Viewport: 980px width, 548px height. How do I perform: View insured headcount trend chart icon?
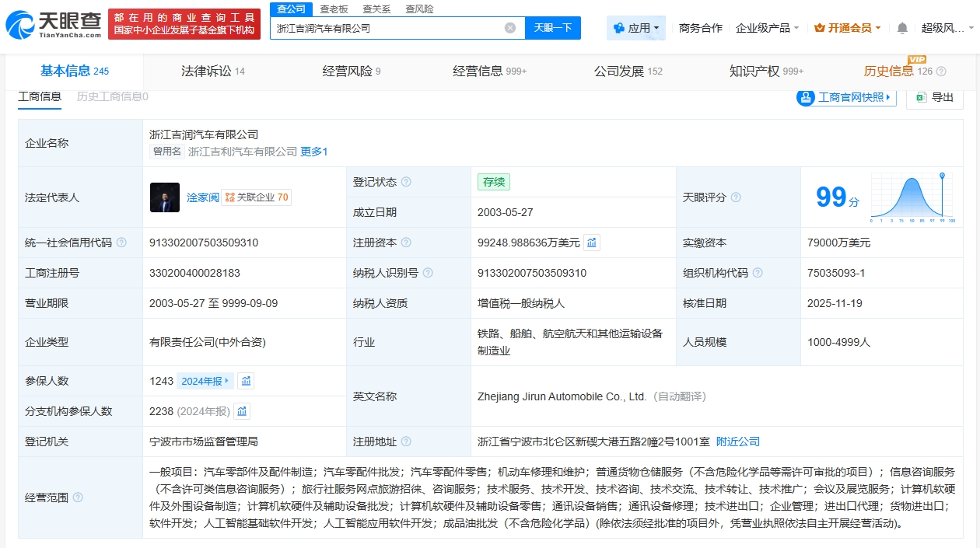pos(246,381)
